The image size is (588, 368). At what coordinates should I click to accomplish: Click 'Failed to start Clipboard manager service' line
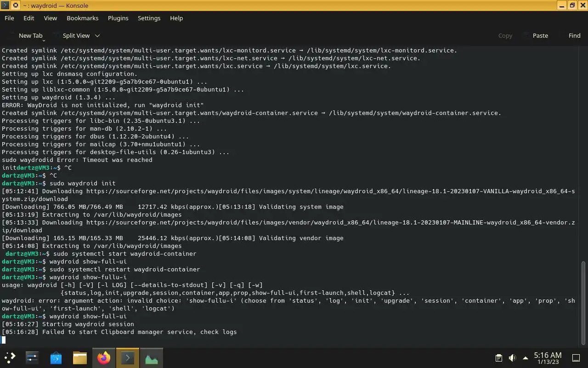[x=119, y=332]
